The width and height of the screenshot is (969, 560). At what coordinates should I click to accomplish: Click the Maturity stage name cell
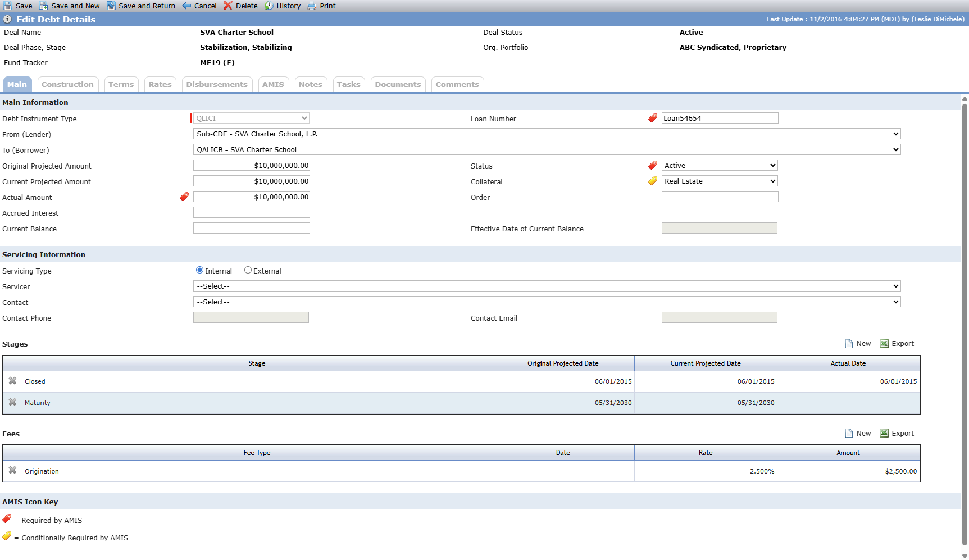[x=257, y=403]
